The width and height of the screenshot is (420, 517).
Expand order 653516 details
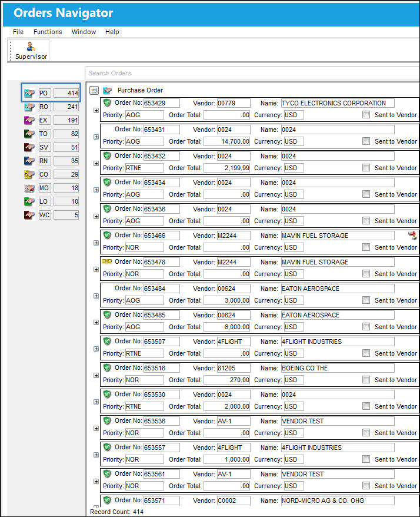pos(96,375)
